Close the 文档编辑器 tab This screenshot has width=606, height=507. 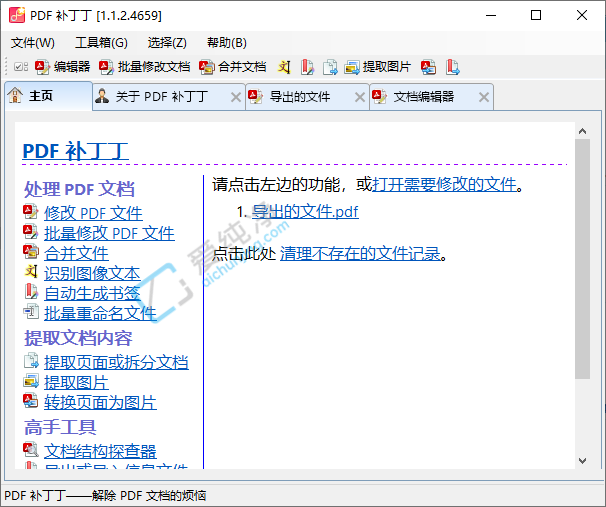click(x=484, y=97)
